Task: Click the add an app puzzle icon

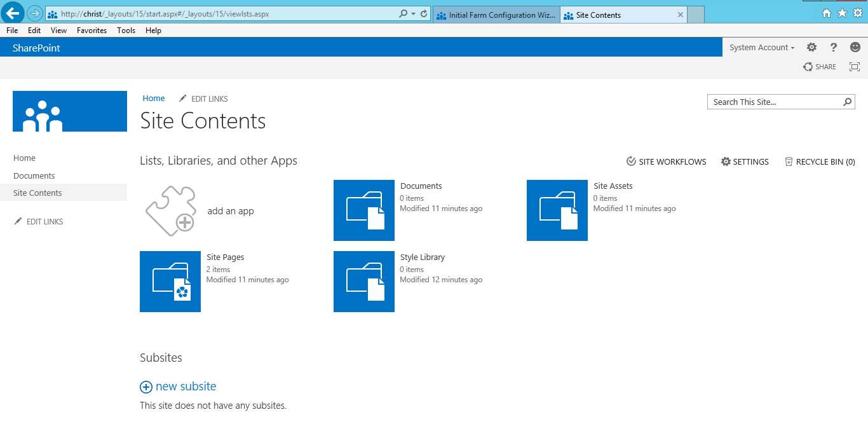Action: pyautogui.click(x=170, y=211)
